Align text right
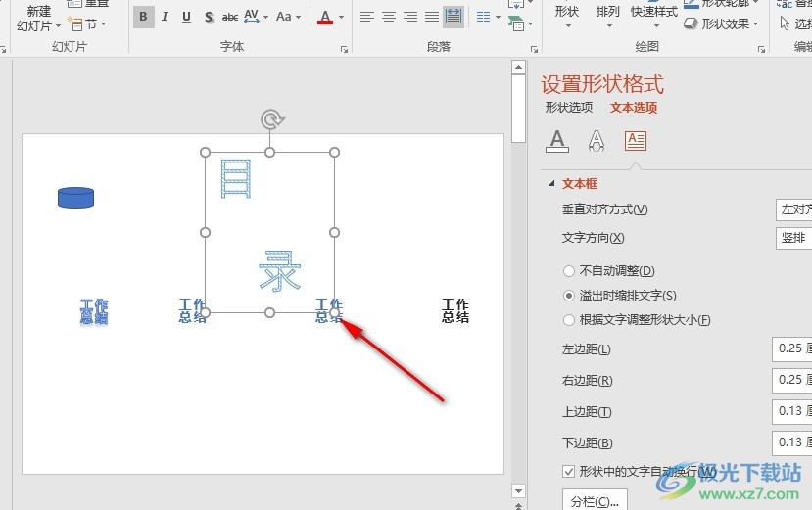The image size is (812, 510). pos(410,17)
